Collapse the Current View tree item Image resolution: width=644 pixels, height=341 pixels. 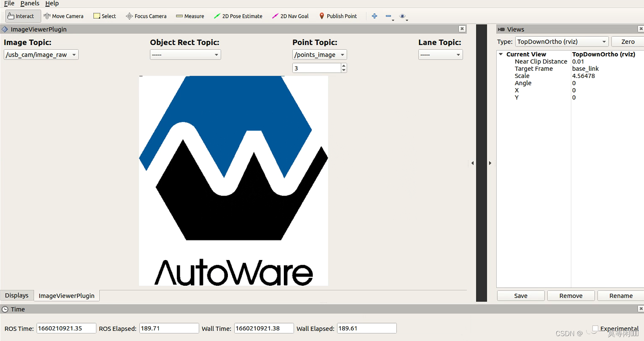coord(501,54)
